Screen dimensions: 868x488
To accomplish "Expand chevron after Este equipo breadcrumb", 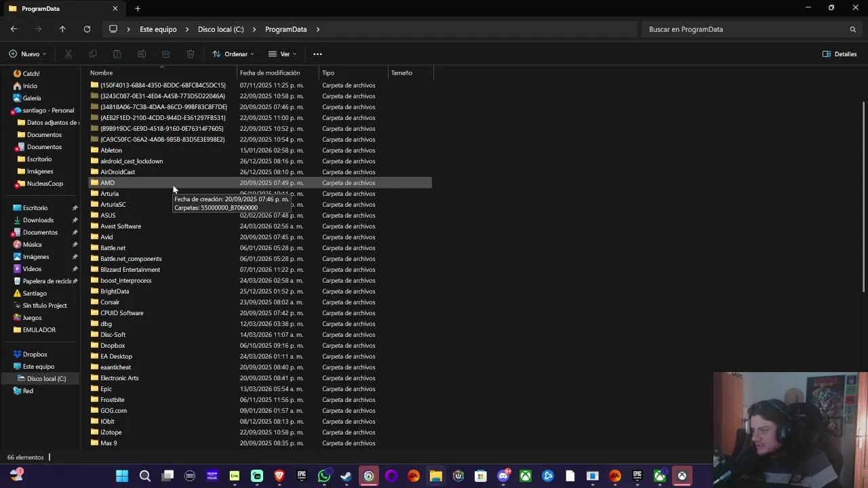I will 187,29.
